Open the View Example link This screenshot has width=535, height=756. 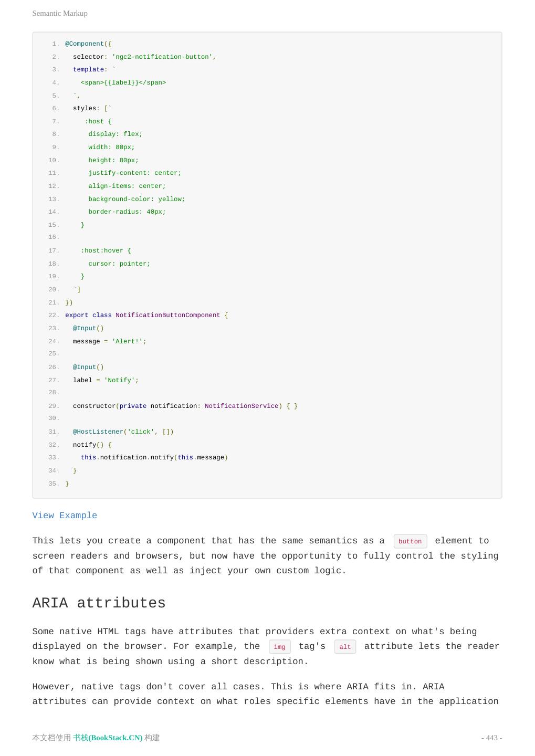click(x=65, y=516)
